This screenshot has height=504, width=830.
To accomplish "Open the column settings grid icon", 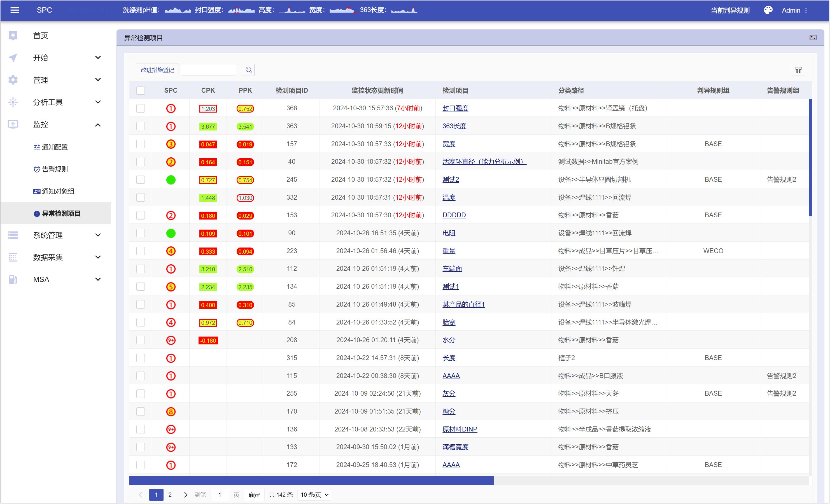I will (x=798, y=70).
